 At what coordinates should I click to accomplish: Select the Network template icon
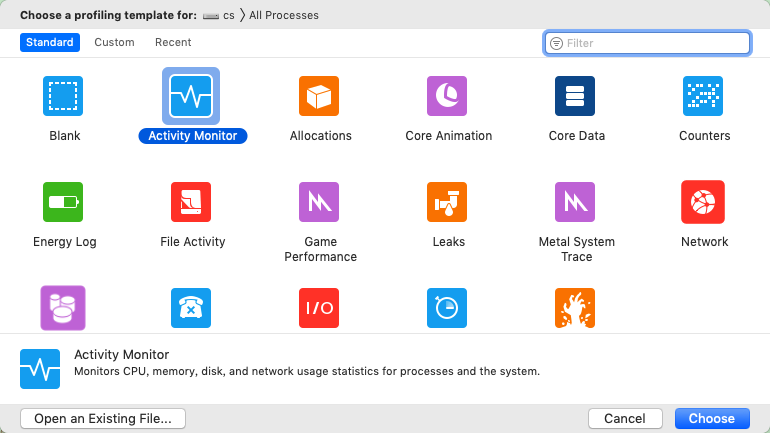(703, 202)
